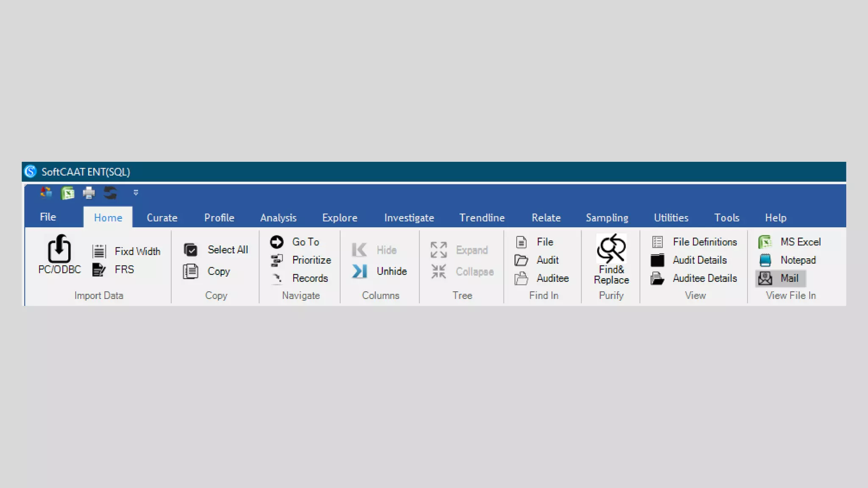Switch to the Investigate tab
Screen dimensions: 868x488
tap(409, 218)
